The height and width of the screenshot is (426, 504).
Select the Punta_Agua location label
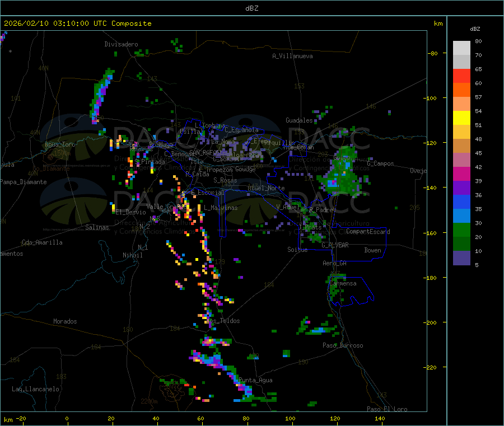(x=255, y=381)
